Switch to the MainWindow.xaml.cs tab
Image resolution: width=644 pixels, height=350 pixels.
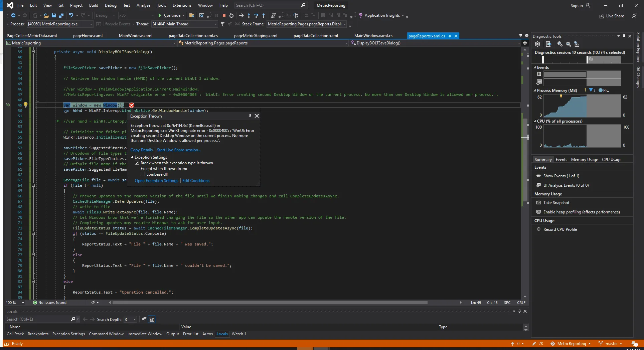point(373,36)
